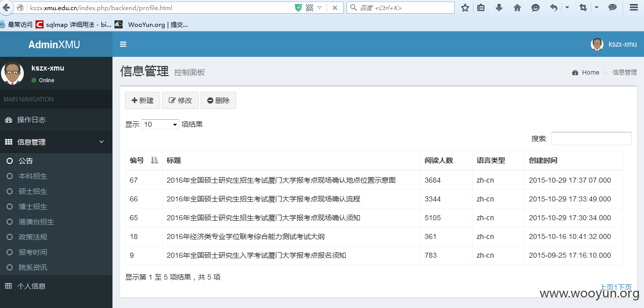Image resolution: width=644 pixels, height=308 pixels.
Task: Select 院系资讯 in the sidebar
Action: [x=56, y=267]
